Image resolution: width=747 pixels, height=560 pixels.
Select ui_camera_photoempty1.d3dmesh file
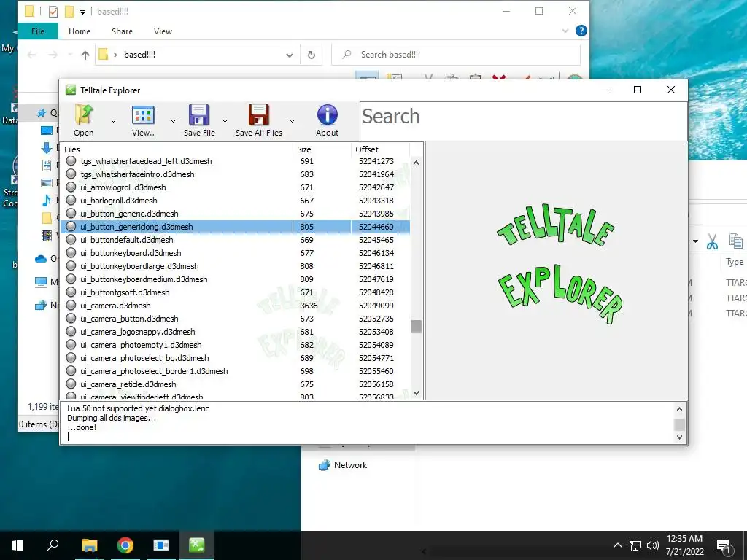(235, 345)
